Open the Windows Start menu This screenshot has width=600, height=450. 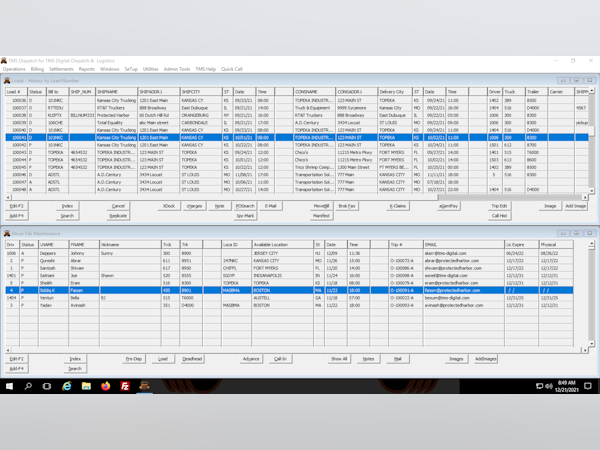9,386
